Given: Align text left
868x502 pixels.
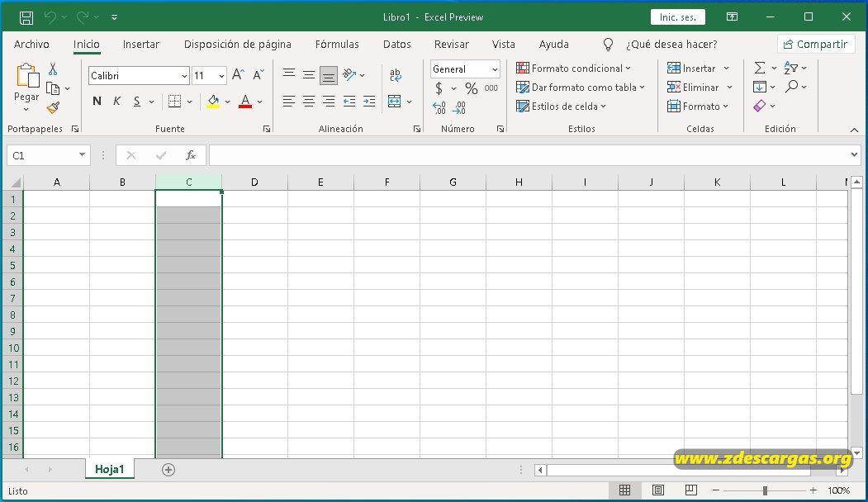Looking at the screenshot, I should tap(288, 102).
